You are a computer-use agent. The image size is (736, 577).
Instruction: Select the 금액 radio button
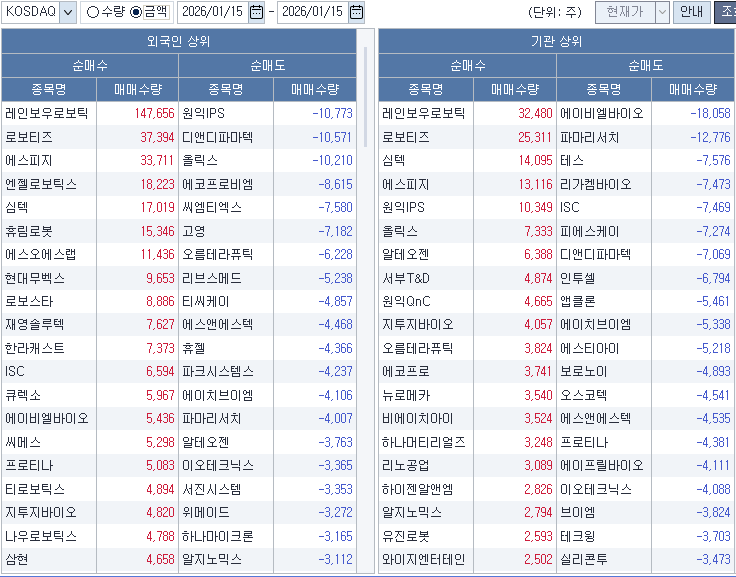[x=136, y=12]
